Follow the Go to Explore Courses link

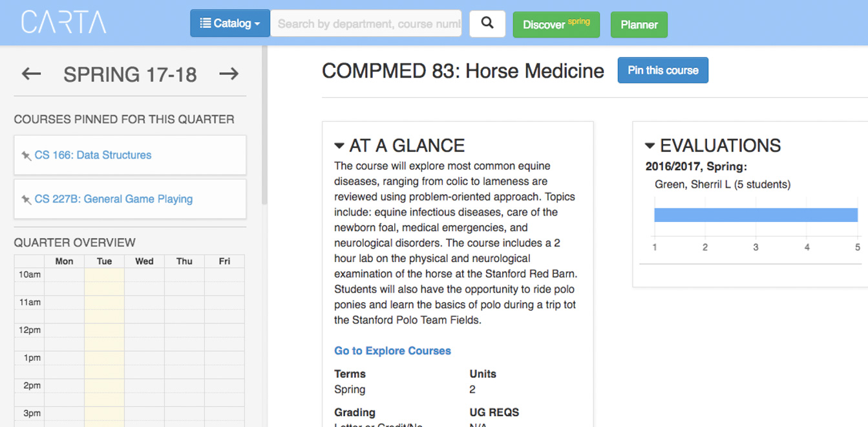click(392, 351)
